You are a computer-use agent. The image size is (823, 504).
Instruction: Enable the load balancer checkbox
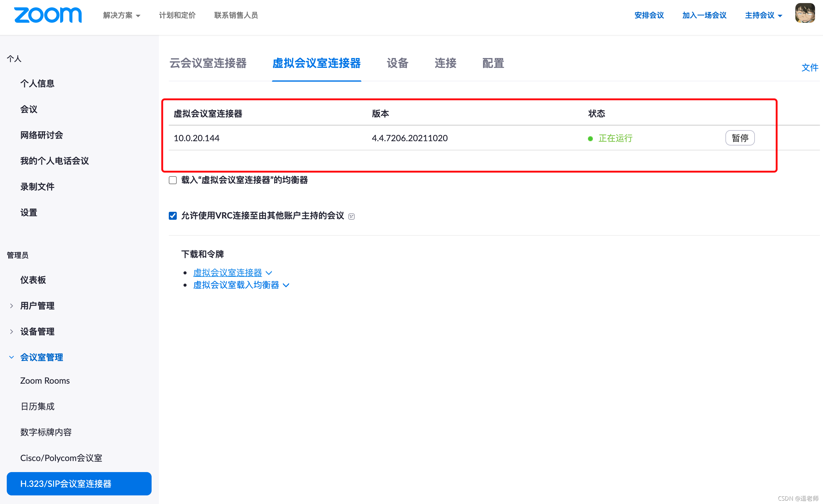point(173,180)
